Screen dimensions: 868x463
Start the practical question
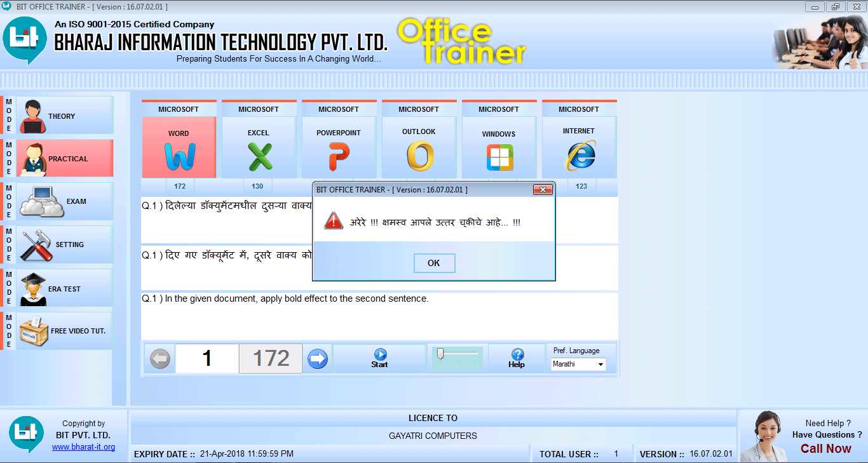pos(379,358)
